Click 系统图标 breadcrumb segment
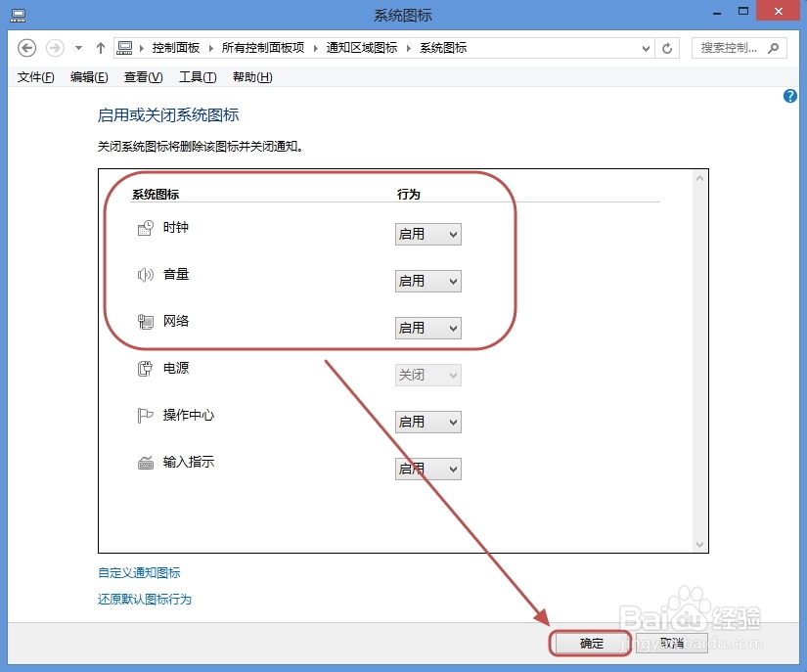 443,48
